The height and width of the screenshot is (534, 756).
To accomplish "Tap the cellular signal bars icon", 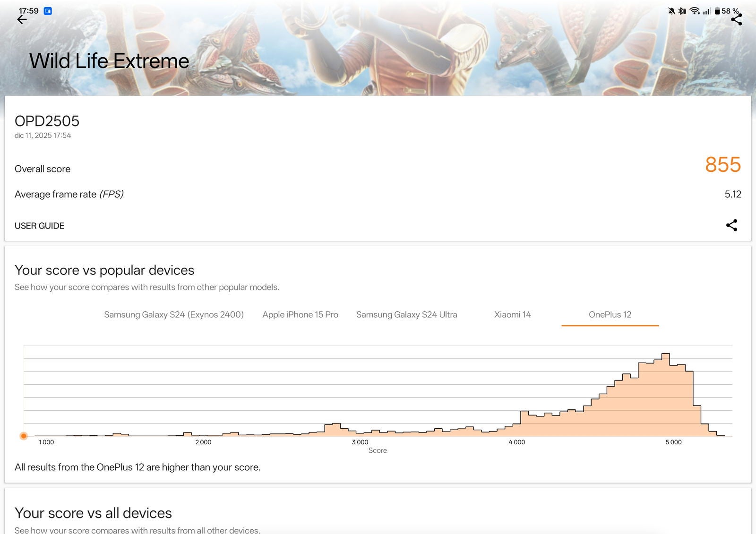I will (706, 11).
